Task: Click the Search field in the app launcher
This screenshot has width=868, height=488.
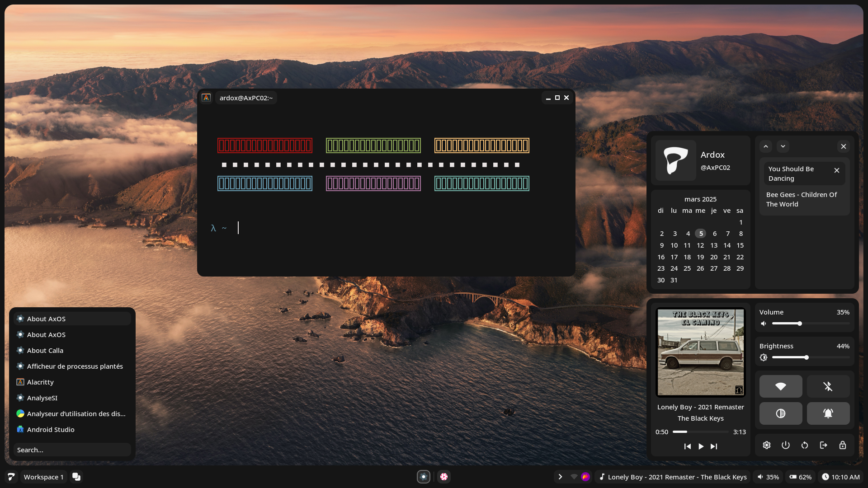Action: tap(71, 450)
